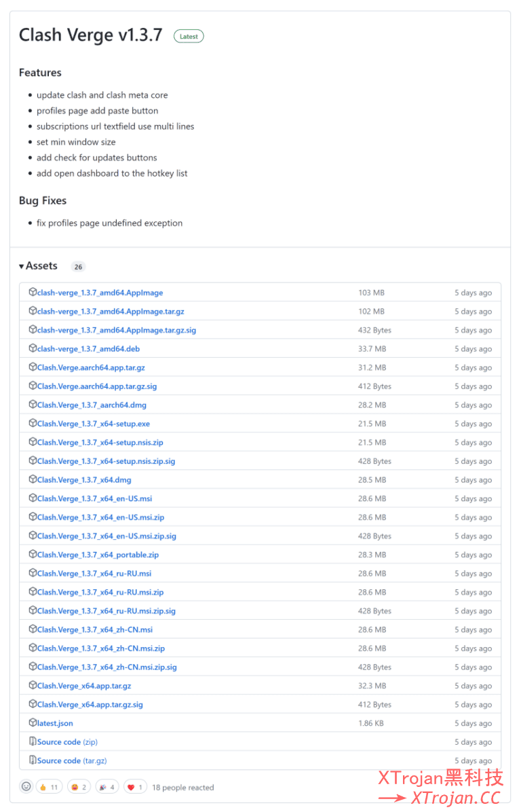Click the Clash Verge v1.3.7 release title
The image size is (521, 812).
coord(91,35)
